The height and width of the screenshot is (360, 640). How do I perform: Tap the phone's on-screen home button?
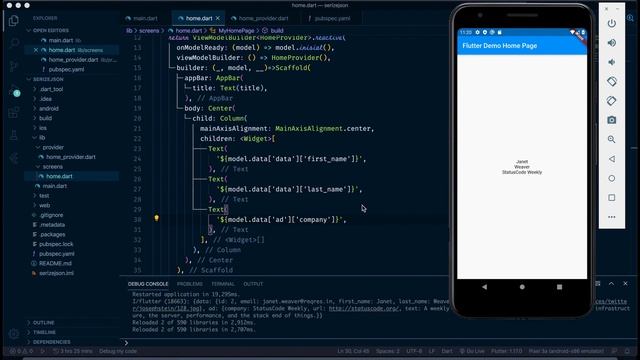click(x=522, y=287)
